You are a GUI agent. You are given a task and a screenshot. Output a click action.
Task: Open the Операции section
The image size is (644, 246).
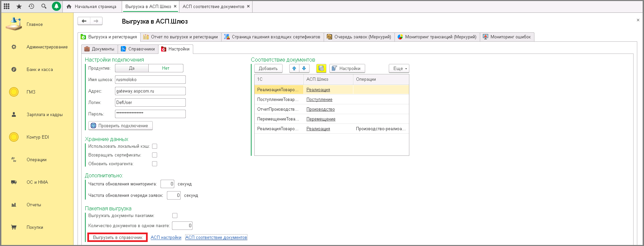pos(37,160)
